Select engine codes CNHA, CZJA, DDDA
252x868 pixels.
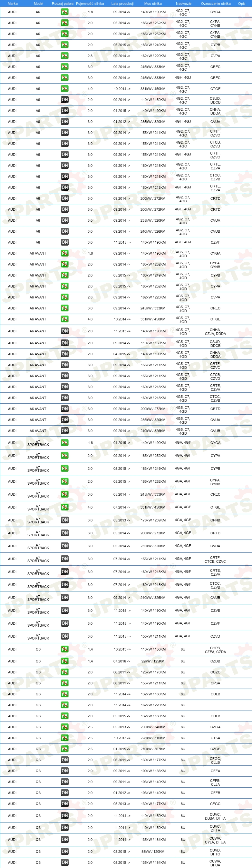tap(215, 332)
